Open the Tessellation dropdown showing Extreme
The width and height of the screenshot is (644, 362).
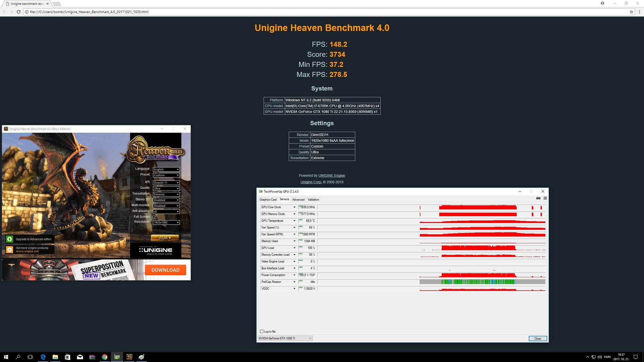tap(166, 194)
